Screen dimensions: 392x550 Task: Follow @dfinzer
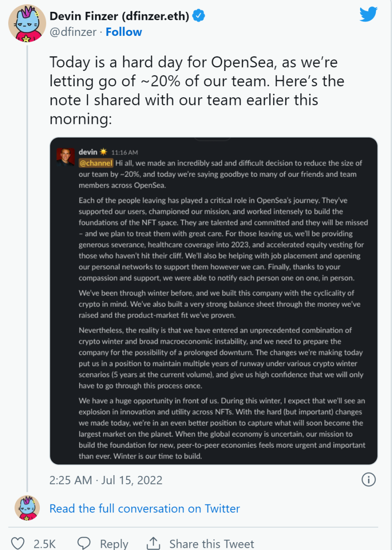click(124, 32)
